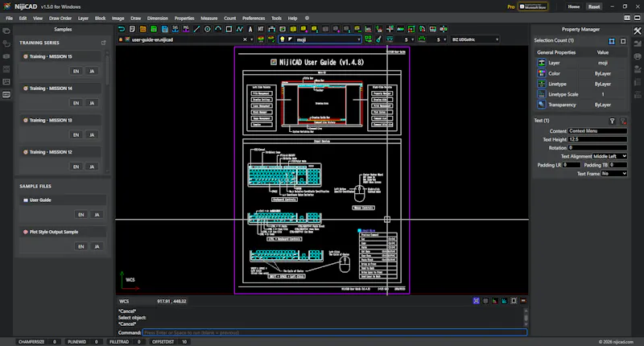
Task: Click the Layer property icon
Action: point(541,63)
